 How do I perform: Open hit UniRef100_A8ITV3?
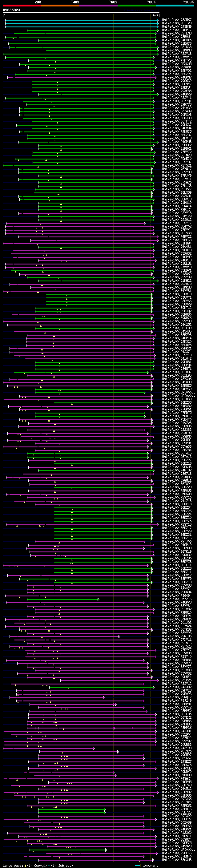pyautogui.click(x=177, y=24)
